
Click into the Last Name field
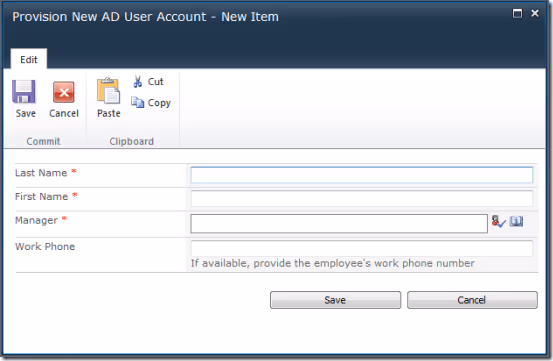tap(361, 175)
